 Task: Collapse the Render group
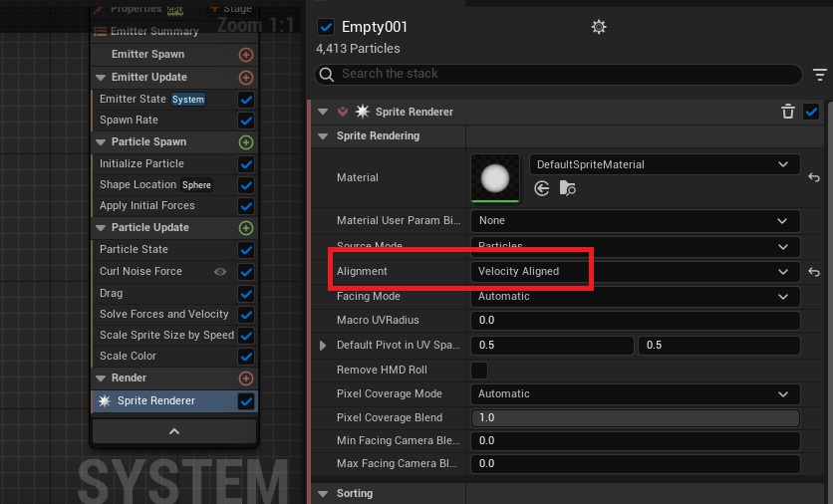pos(101,378)
